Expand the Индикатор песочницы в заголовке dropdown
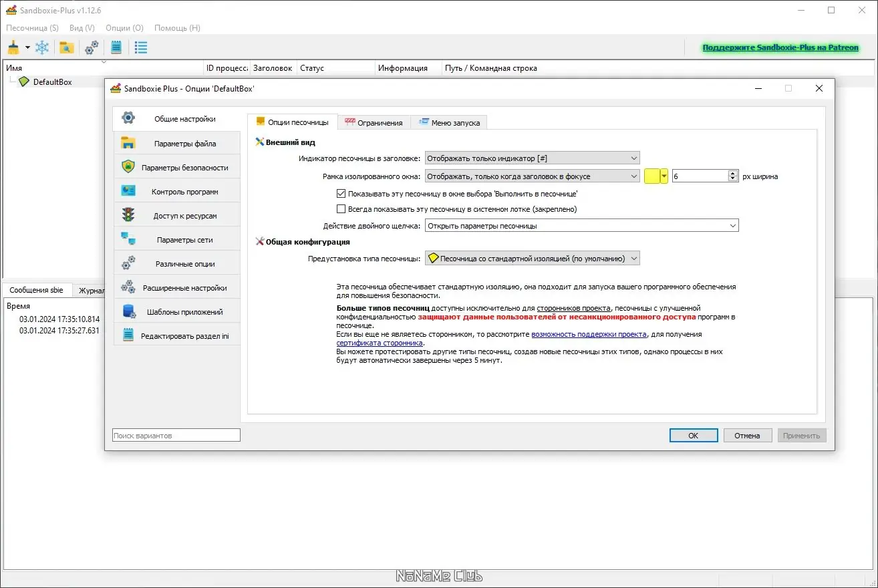The height and width of the screenshot is (588, 878). pyautogui.click(x=533, y=158)
